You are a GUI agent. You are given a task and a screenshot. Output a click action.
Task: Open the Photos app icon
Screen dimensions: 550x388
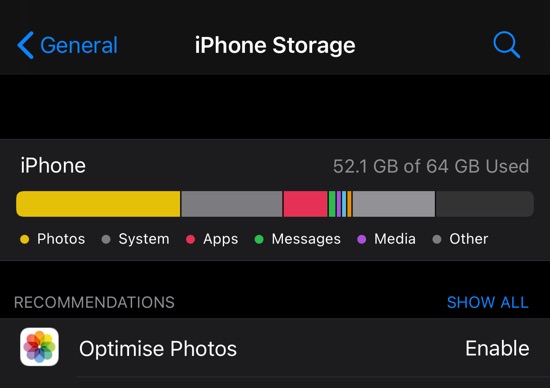[39, 347]
